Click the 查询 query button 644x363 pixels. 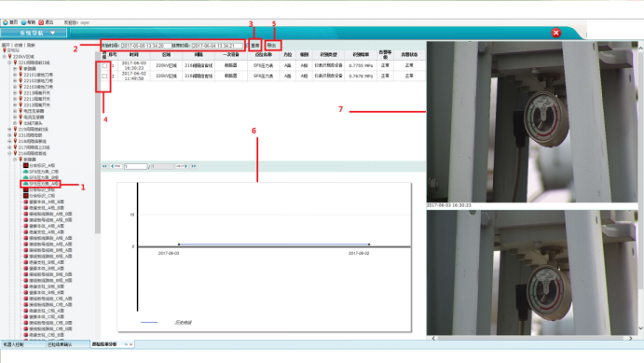pyautogui.click(x=255, y=45)
